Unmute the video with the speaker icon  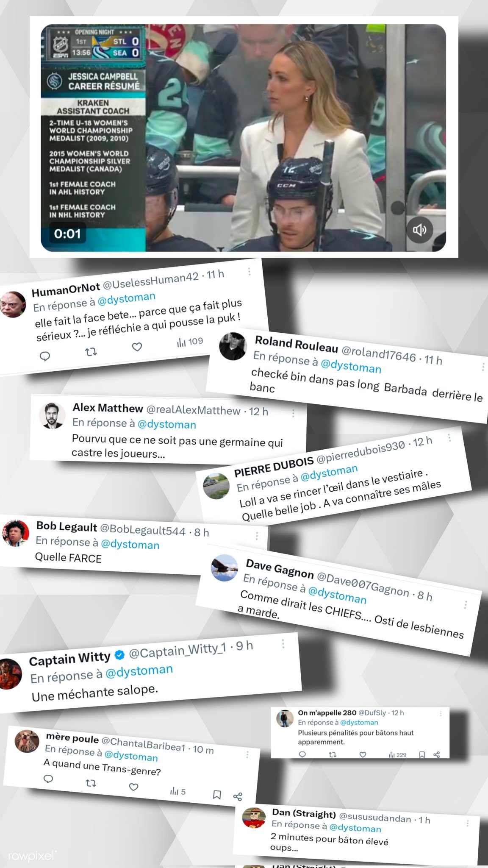pyautogui.click(x=419, y=230)
